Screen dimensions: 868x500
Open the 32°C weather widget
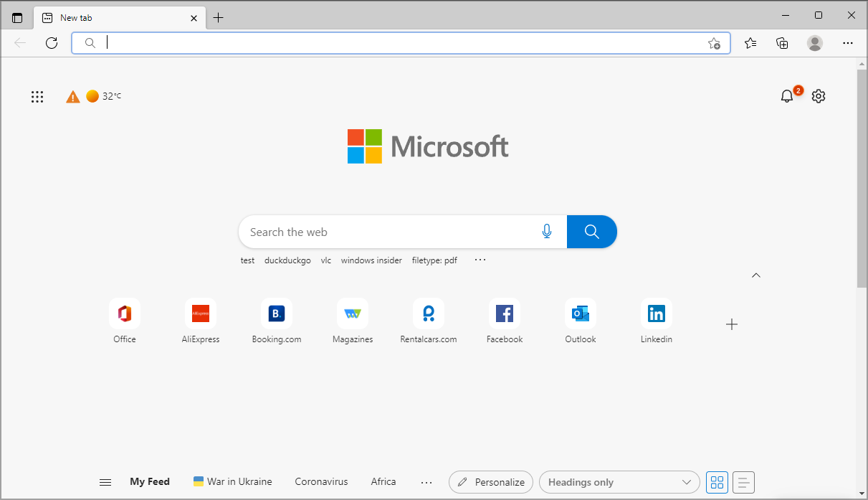pos(104,96)
